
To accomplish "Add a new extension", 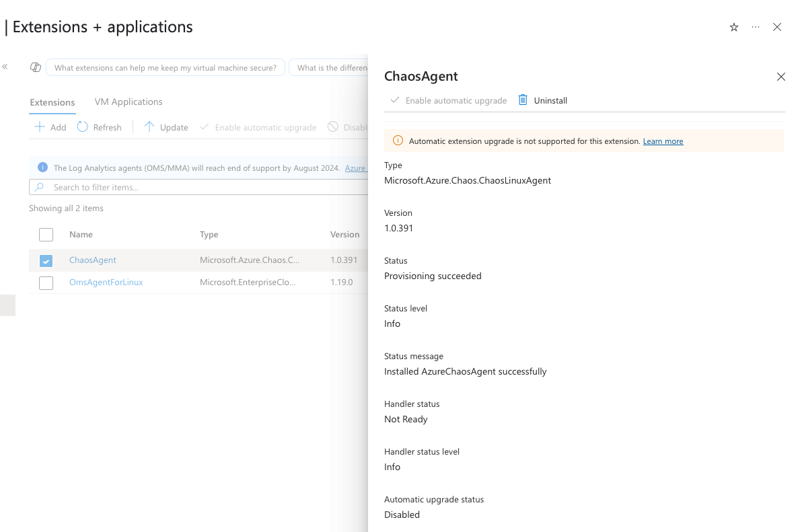I will click(50, 126).
